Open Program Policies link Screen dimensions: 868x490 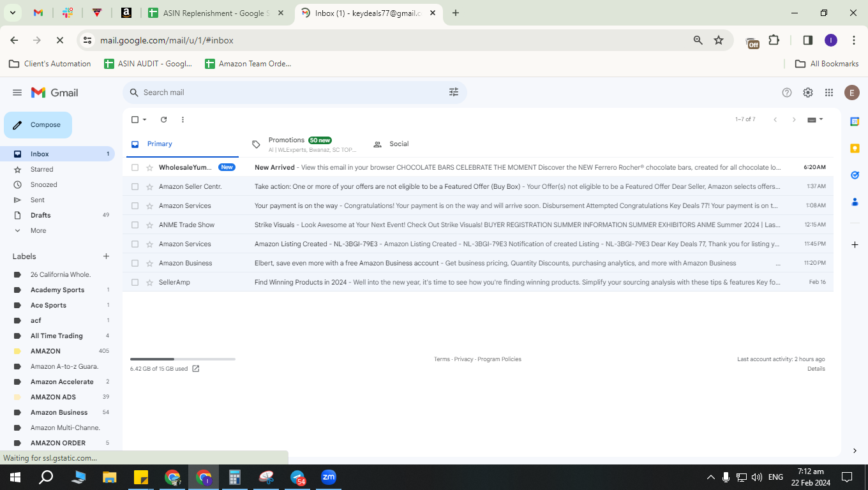pyautogui.click(x=500, y=359)
